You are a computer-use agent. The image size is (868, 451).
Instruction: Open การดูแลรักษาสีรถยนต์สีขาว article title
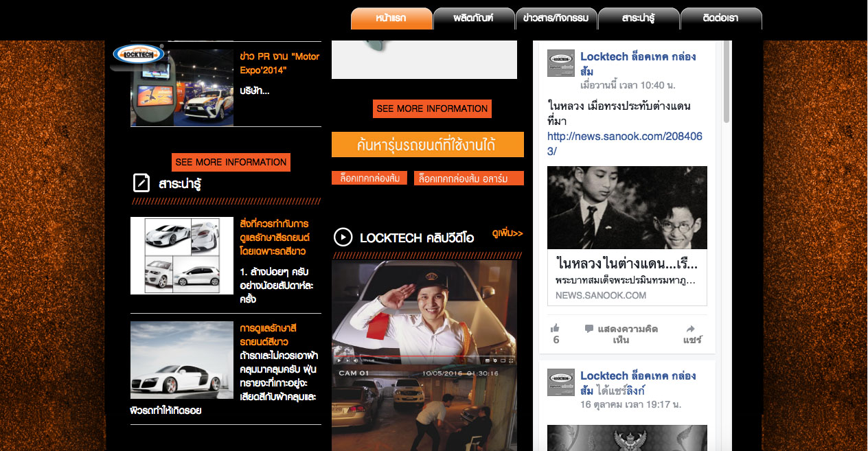269,334
